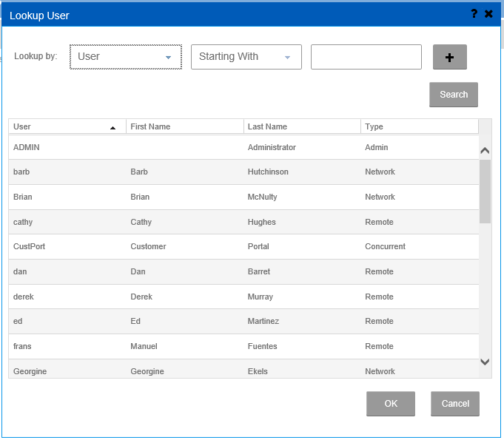This screenshot has height=440, width=504.
Task: Click the vertical scrollbar thumb
Action: click(485, 191)
